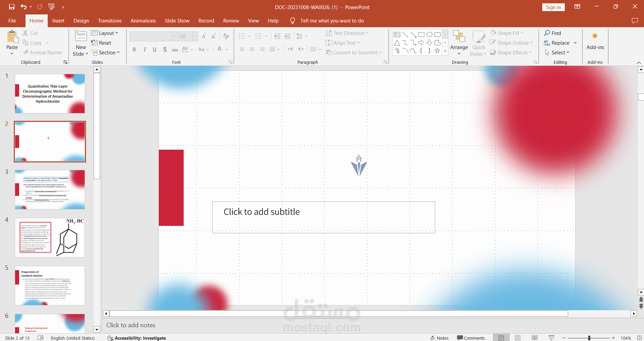
Task: Toggle Strikethrough formatting
Action: (175, 49)
